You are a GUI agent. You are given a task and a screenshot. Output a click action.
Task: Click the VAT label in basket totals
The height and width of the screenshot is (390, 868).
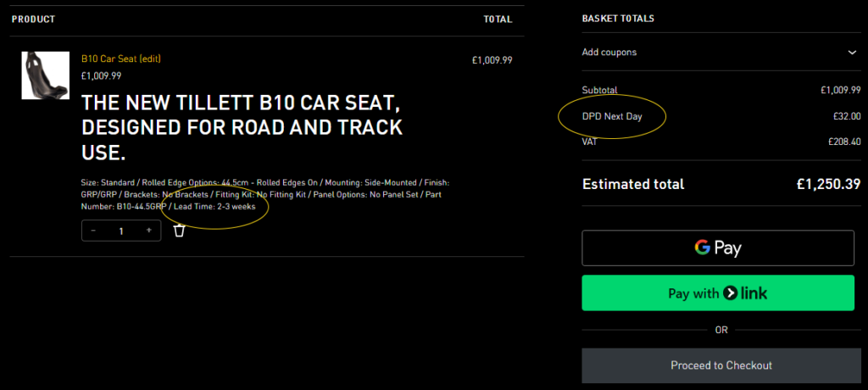pos(590,142)
